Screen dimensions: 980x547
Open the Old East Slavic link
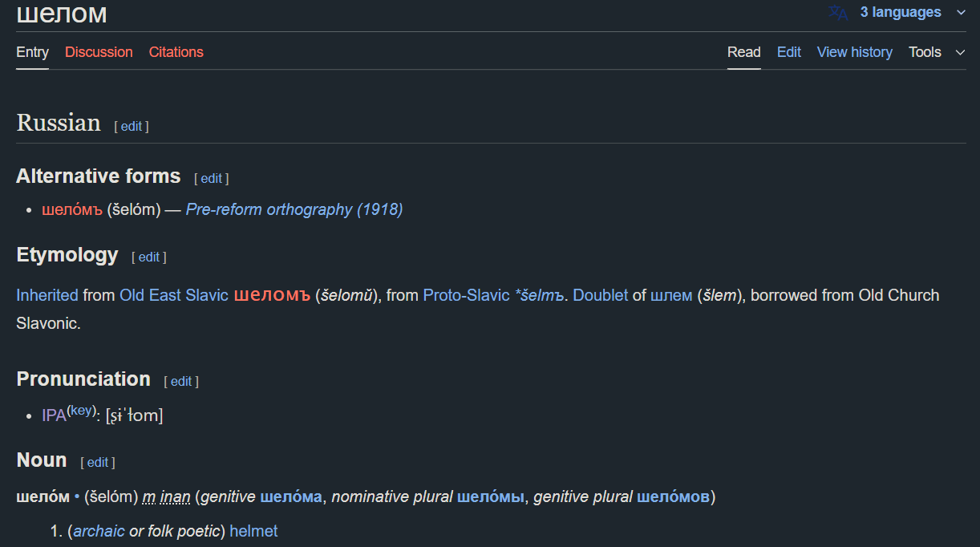(x=174, y=295)
